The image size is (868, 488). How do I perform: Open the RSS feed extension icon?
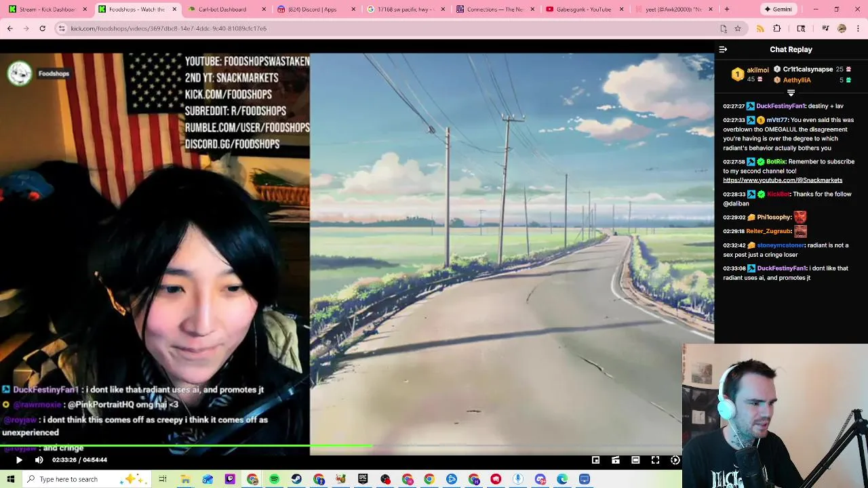pos(759,28)
